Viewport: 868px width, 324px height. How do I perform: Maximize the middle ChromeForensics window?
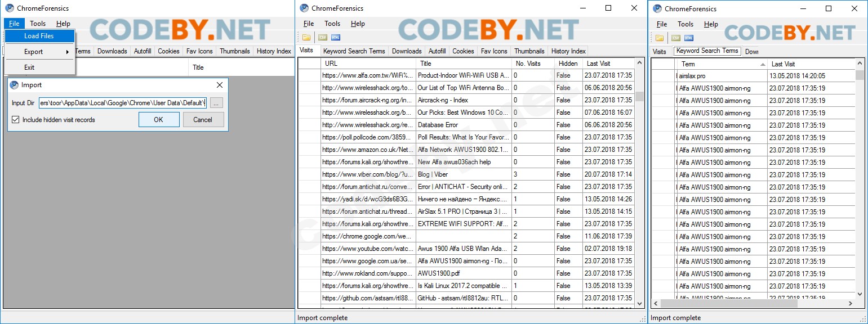608,8
